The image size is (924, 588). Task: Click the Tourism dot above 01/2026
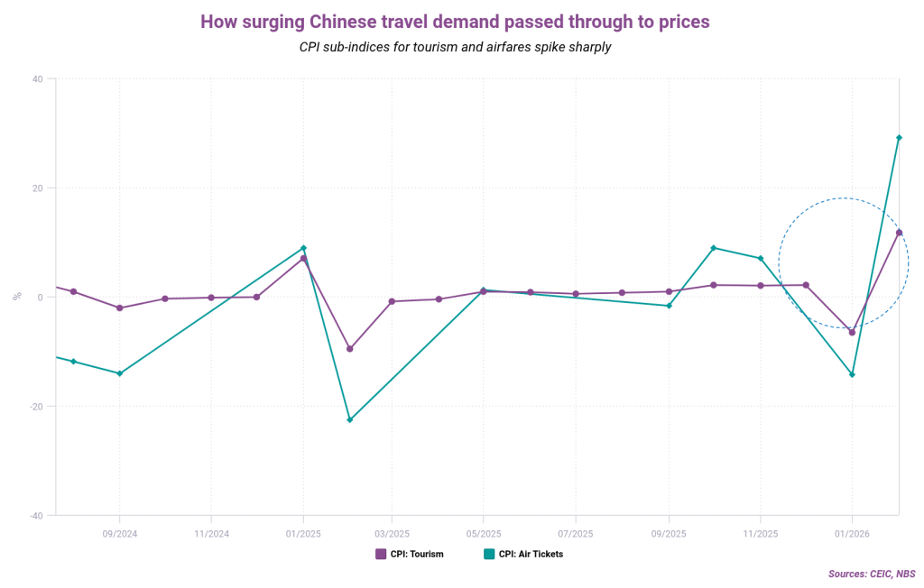pos(852,333)
